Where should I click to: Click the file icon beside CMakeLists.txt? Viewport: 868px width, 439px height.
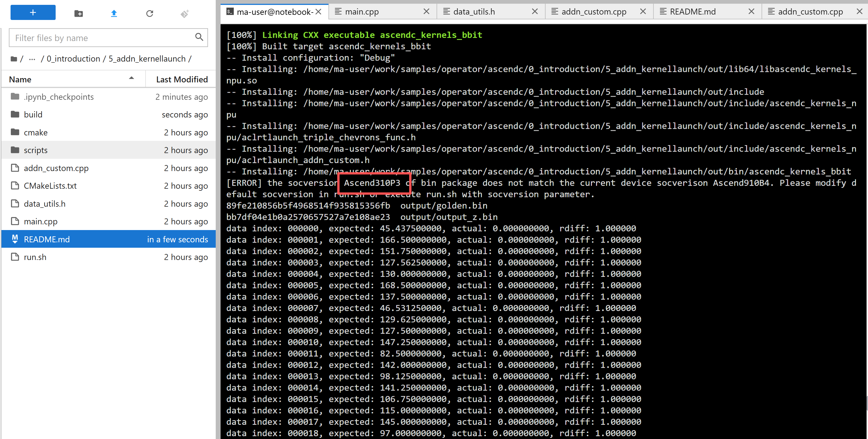15,186
